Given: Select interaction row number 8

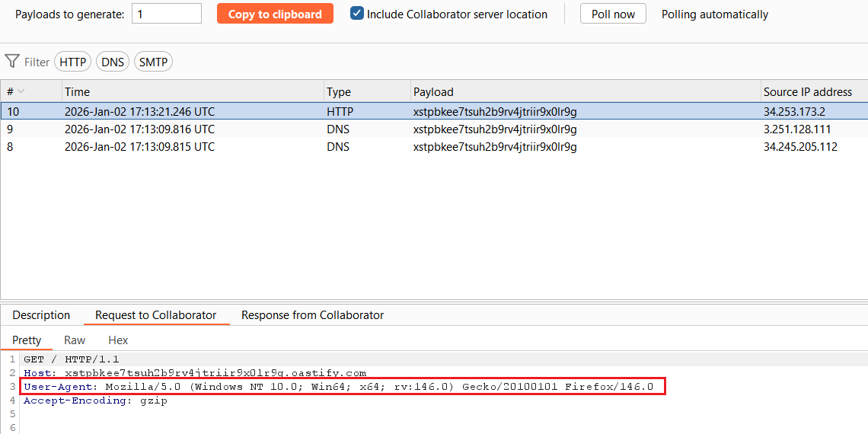Looking at the screenshot, I should tap(434, 147).
